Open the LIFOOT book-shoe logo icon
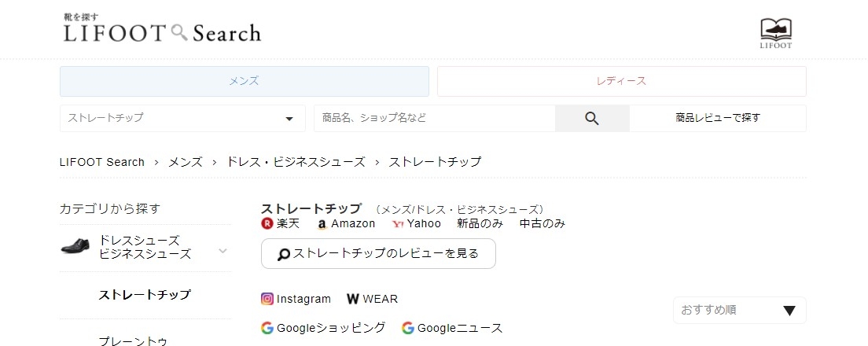868x346 pixels. coord(775,33)
